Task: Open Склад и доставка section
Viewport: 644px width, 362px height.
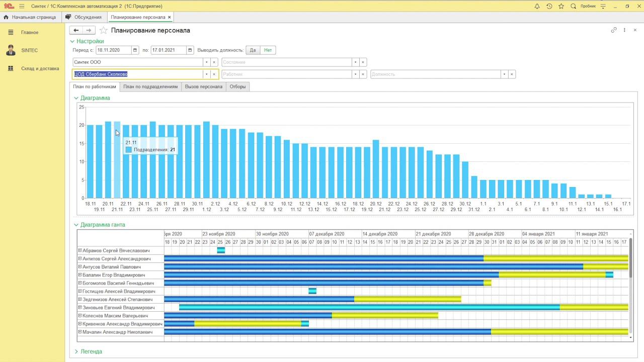Action: pos(40,68)
